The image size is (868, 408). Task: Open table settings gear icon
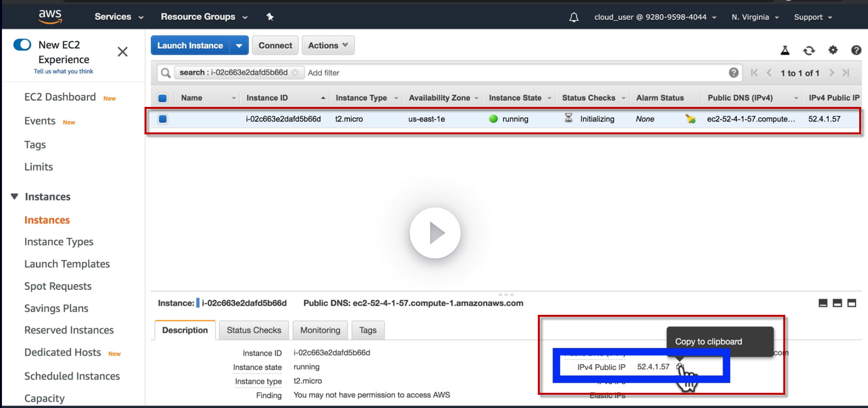tap(833, 50)
